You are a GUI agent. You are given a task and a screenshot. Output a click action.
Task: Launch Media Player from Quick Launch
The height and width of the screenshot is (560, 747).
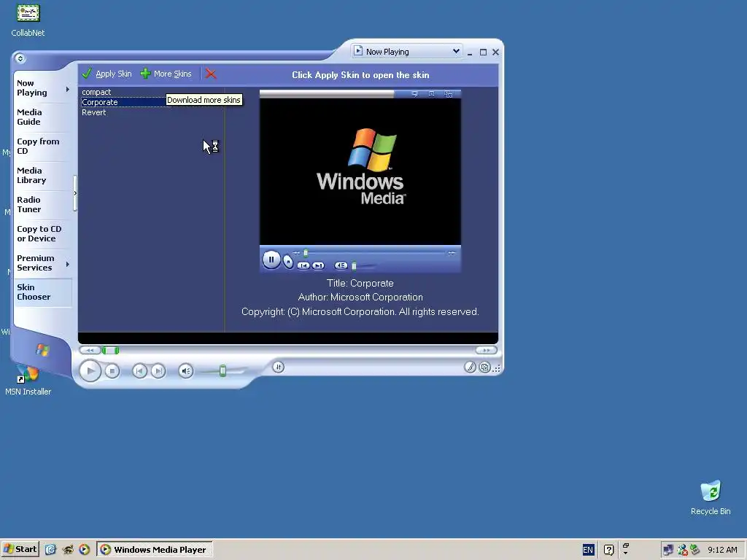pos(85,550)
